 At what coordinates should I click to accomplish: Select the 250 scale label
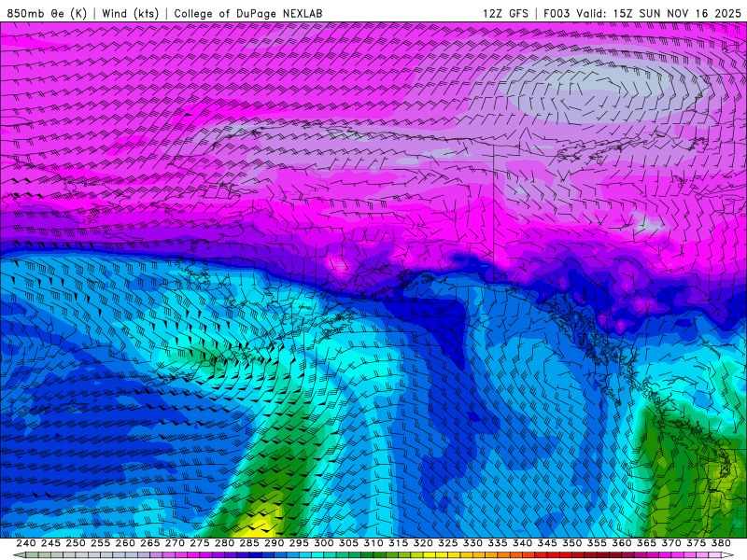(76, 543)
